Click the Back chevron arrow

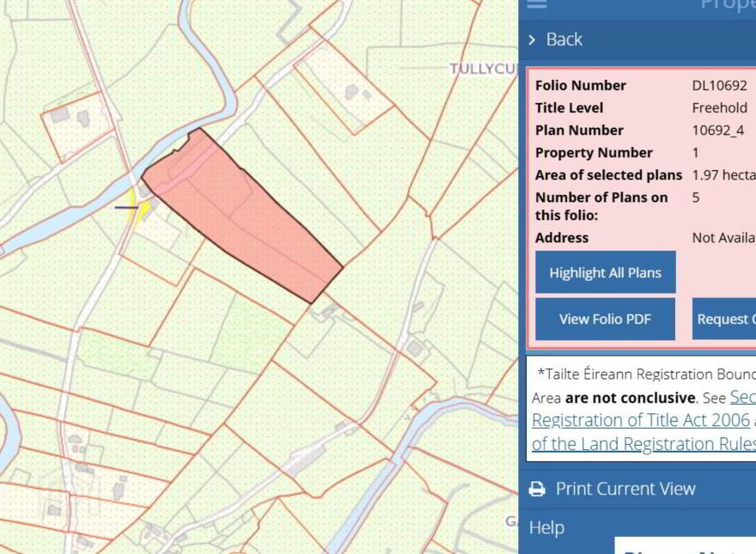click(x=532, y=40)
